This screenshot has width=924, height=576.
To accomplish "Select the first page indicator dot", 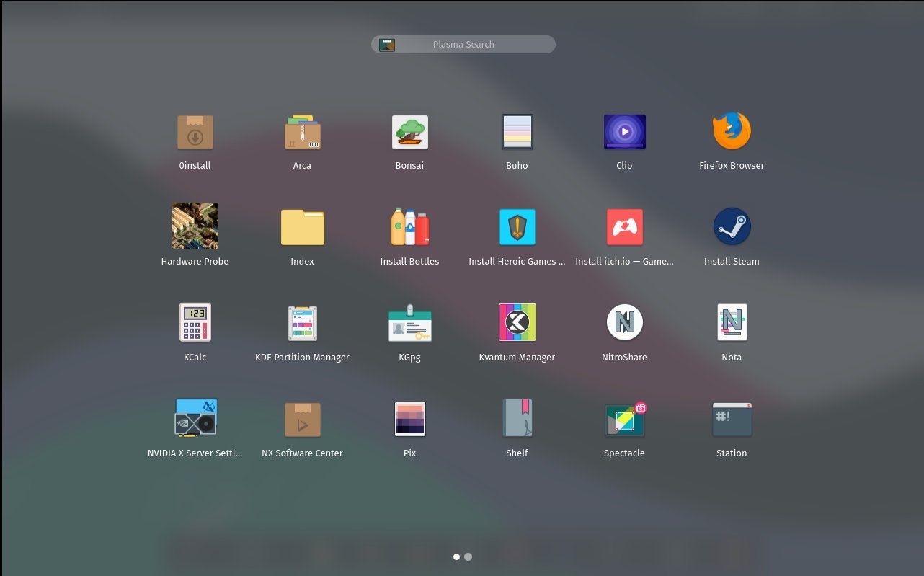I will tap(457, 557).
